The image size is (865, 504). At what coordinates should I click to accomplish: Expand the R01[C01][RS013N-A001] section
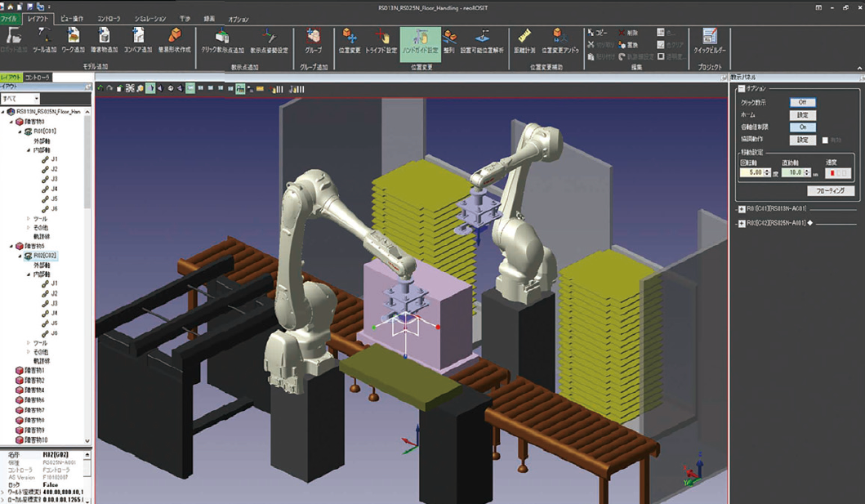tap(742, 209)
